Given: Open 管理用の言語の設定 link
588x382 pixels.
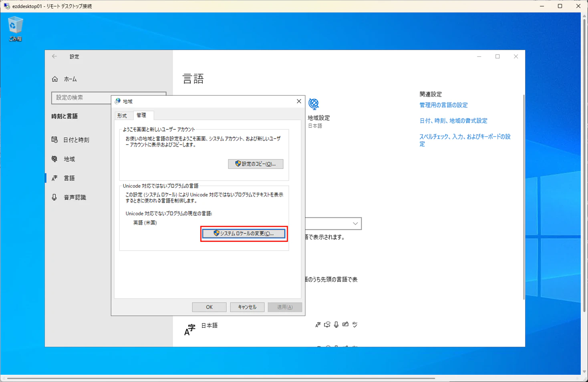Looking at the screenshot, I should coord(443,105).
